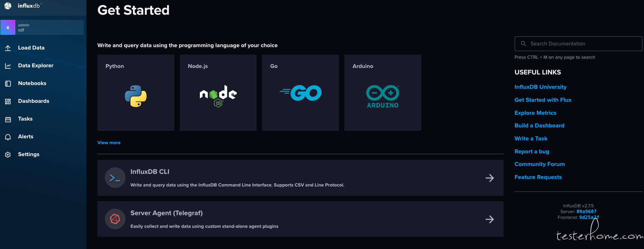The width and height of the screenshot is (644, 249).
Task: Click the InfluxDB v2.7.5 version text
Action: coord(578,206)
